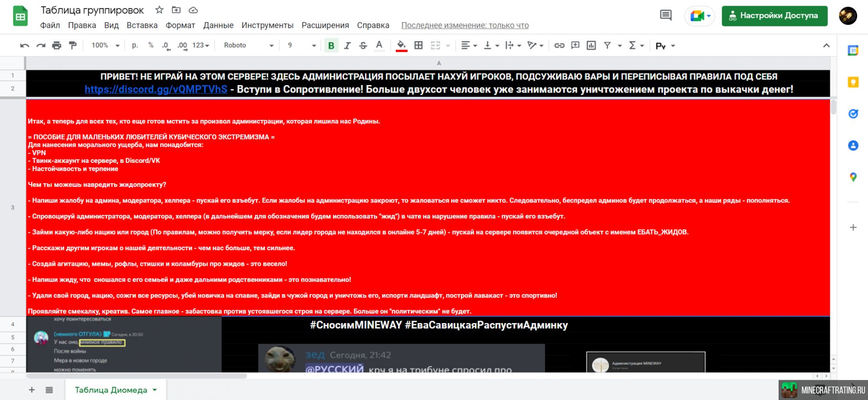Open the text color picker
Viewport: 868px width, 400px height.
[x=379, y=45]
